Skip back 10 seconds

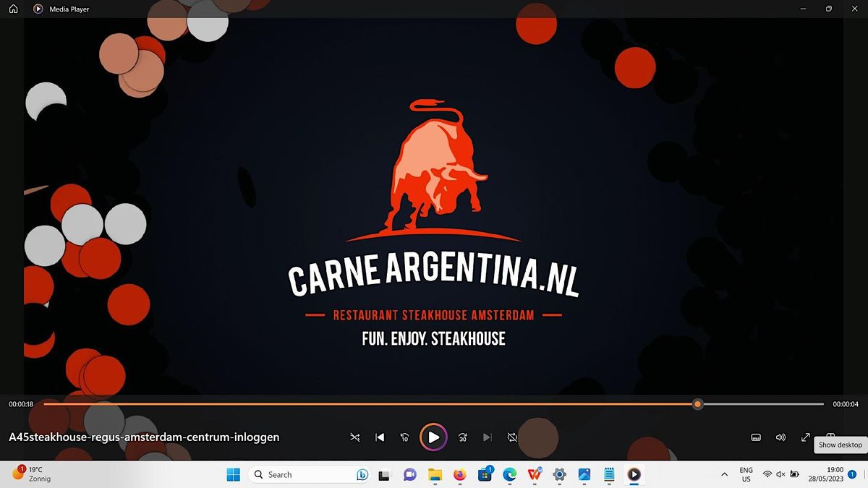[404, 437]
